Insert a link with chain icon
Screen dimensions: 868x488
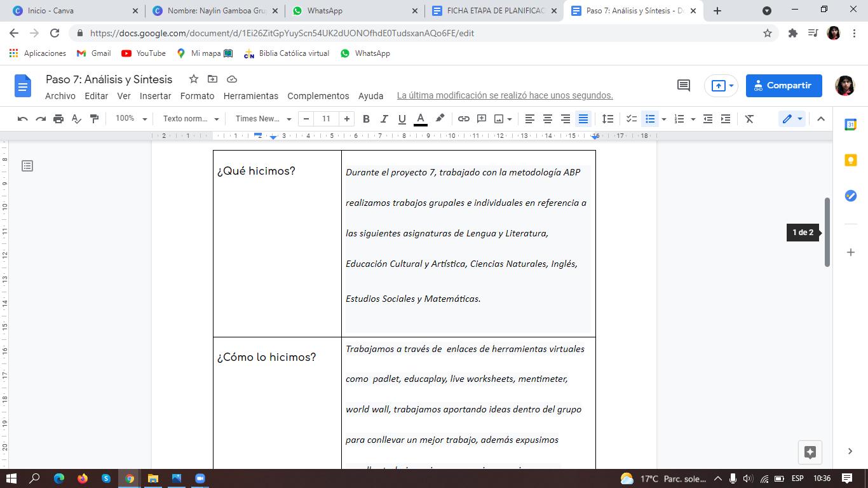[x=464, y=119]
